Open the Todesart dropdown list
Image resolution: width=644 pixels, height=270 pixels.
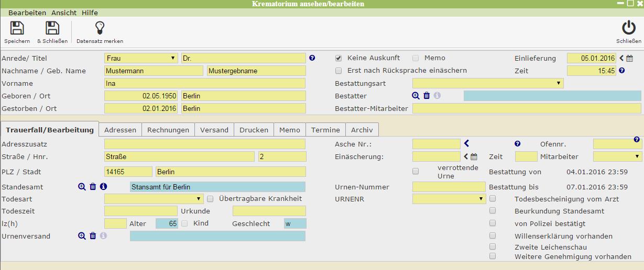pyautogui.click(x=154, y=199)
